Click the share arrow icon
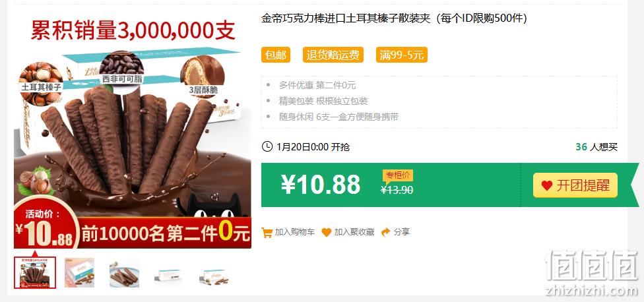This screenshot has height=302, width=644. 385,232
